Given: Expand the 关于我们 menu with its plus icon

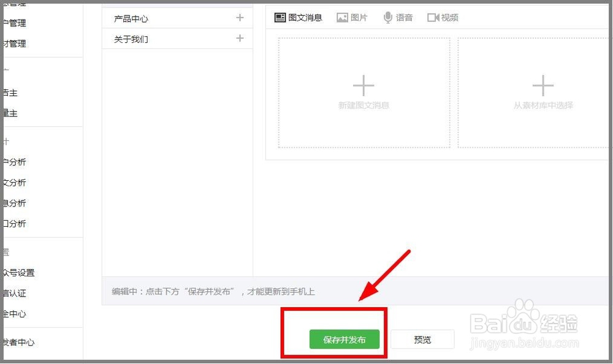Looking at the screenshot, I should coord(240,39).
